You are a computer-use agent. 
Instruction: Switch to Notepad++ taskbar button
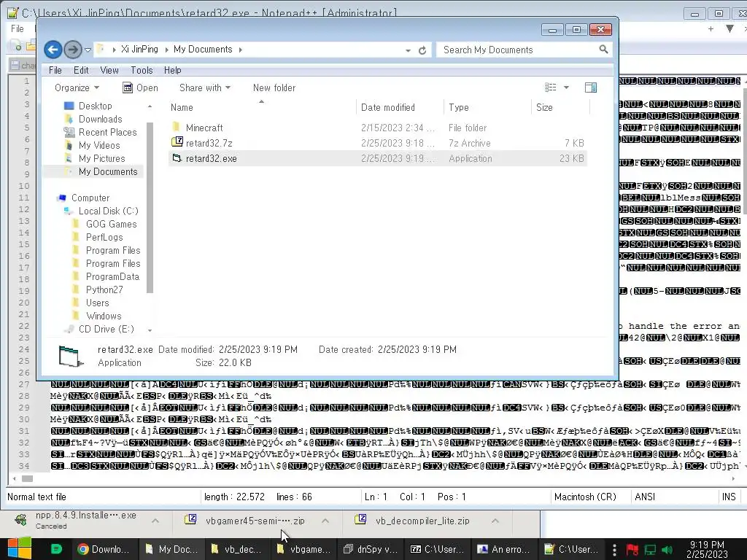571,549
